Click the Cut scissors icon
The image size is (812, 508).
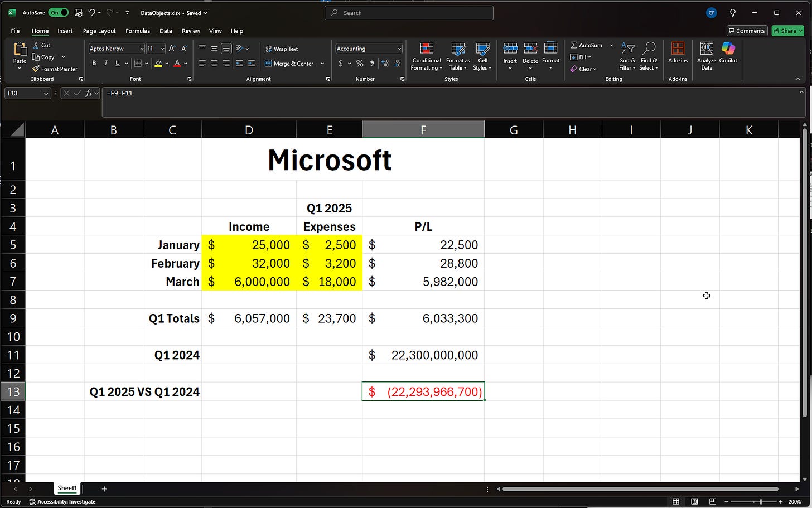coord(36,45)
